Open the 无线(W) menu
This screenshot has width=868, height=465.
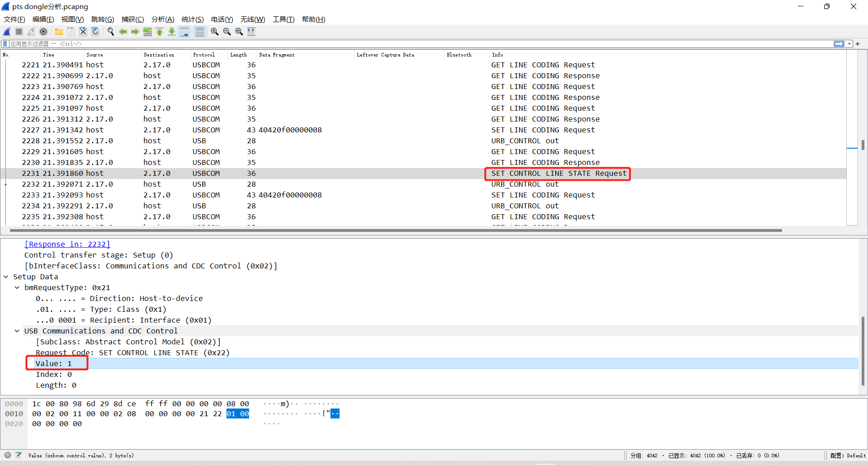(253, 19)
